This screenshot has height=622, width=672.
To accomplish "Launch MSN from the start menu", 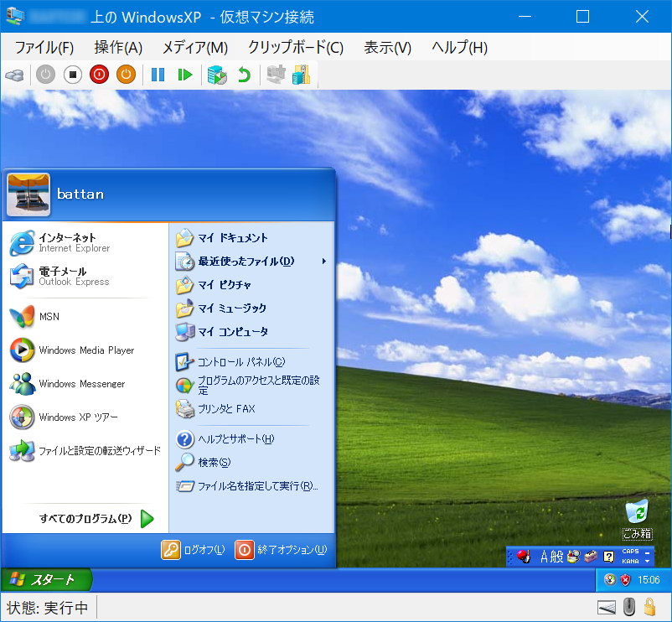I will [x=85, y=317].
